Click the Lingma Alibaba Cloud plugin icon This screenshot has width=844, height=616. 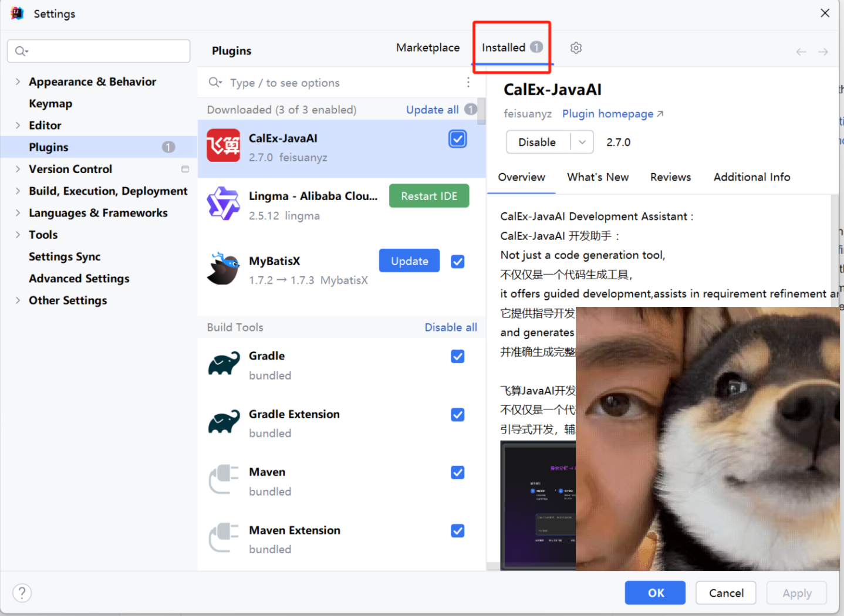(x=224, y=204)
